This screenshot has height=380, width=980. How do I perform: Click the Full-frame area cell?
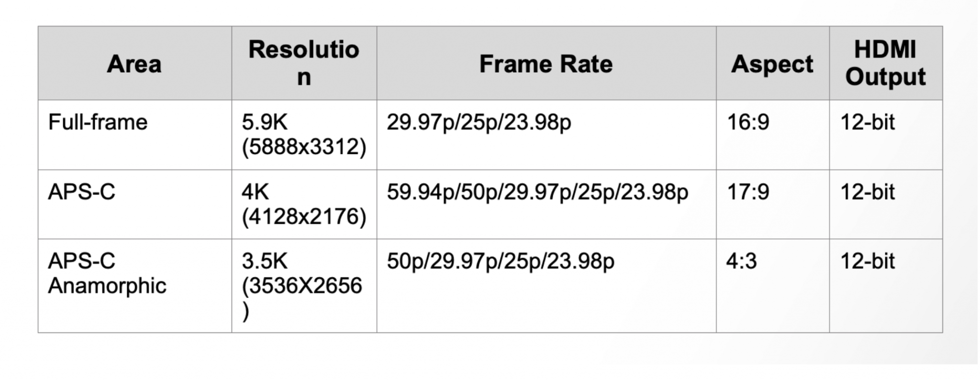coord(98,122)
